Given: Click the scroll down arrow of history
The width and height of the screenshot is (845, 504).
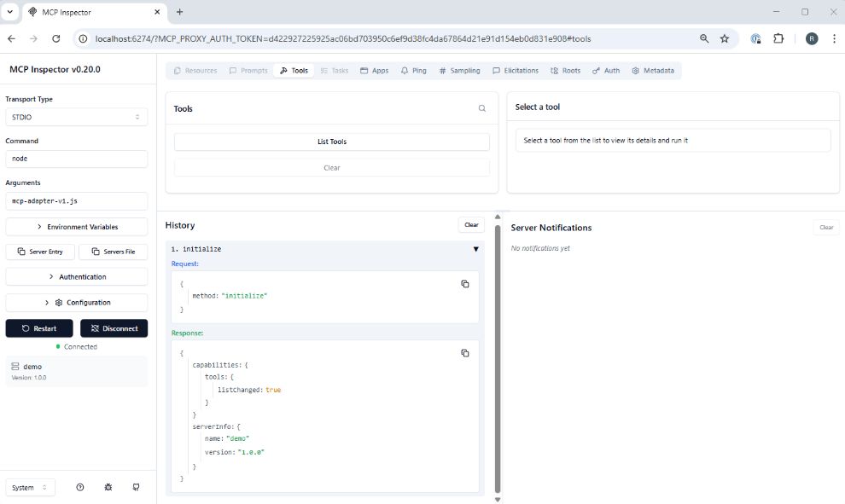Looking at the screenshot, I should (x=498, y=499).
